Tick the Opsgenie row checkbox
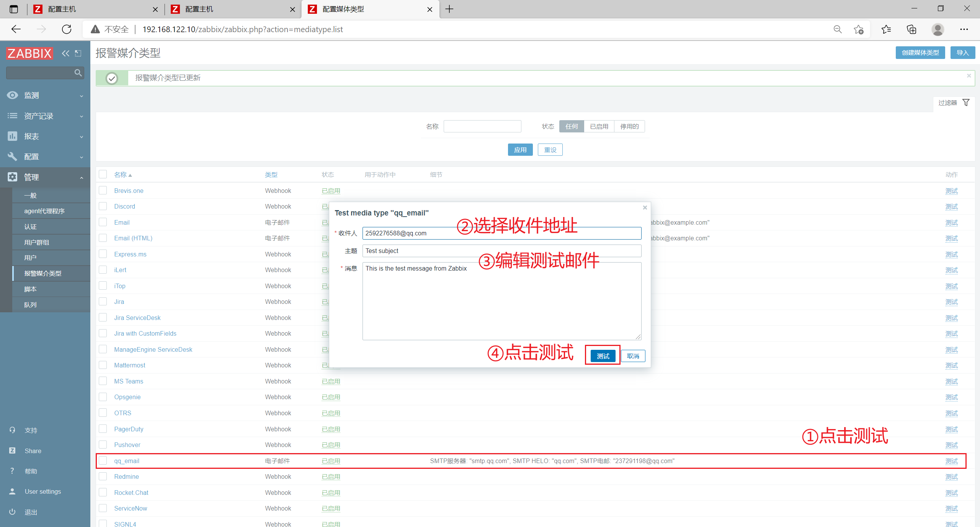980x527 pixels. tap(103, 396)
